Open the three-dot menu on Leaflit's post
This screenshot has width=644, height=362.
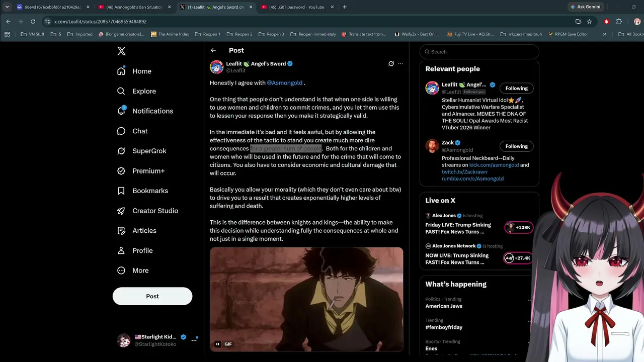pyautogui.click(x=400, y=64)
